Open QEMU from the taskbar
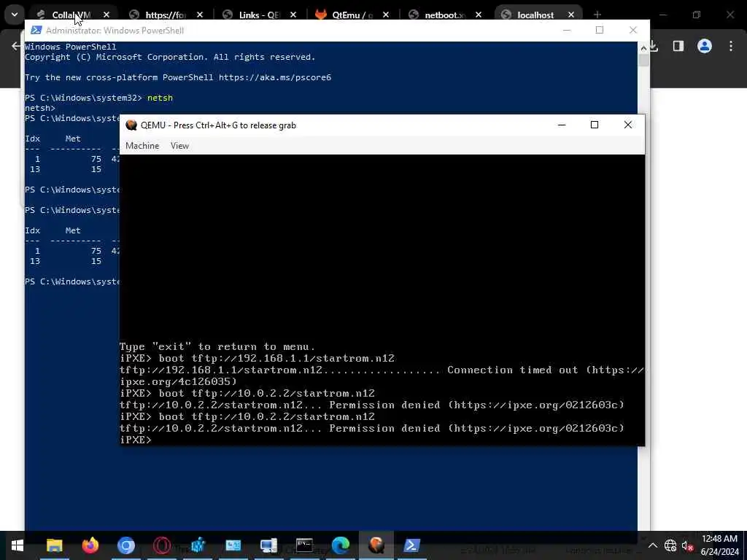747x560 pixels. point(376,545)
